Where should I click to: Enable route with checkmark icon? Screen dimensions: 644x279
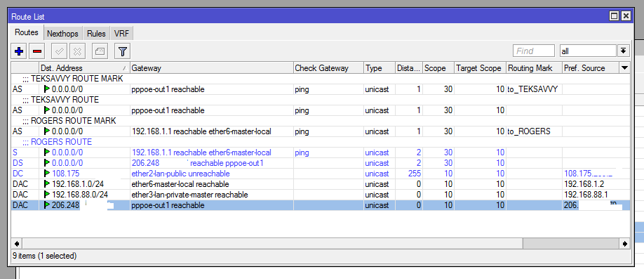(59, 51)
